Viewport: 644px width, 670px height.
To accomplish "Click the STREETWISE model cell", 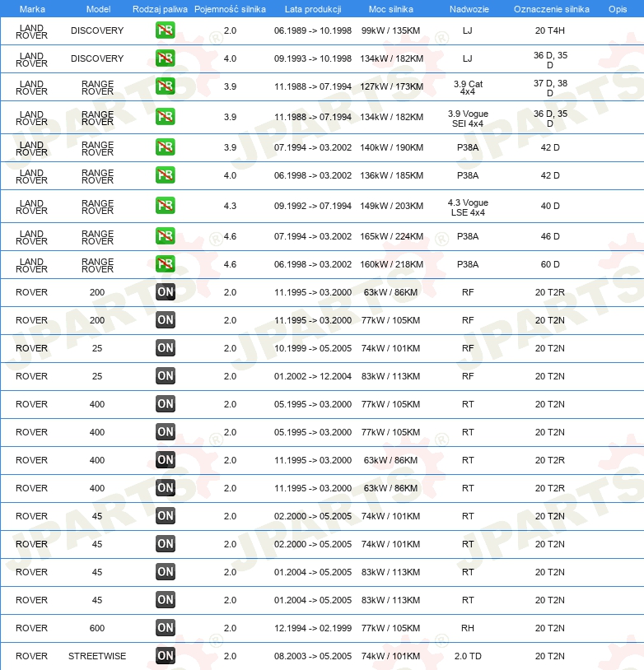I will [x=97, y=656].
